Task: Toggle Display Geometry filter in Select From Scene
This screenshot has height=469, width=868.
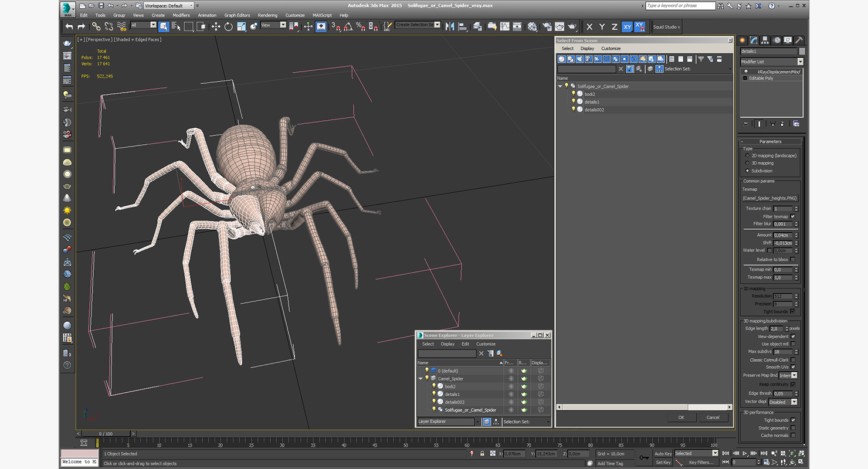Action: pos(562,59)
